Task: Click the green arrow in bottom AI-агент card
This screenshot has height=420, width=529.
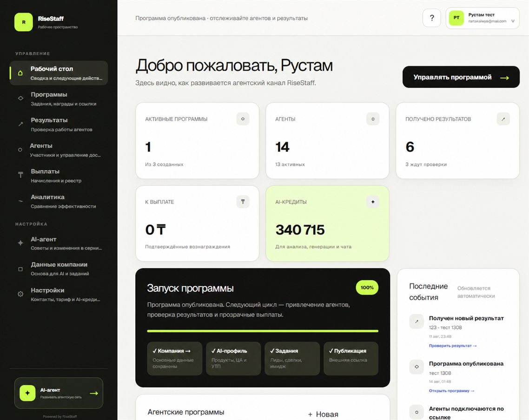Action: (x=94, y=393)
